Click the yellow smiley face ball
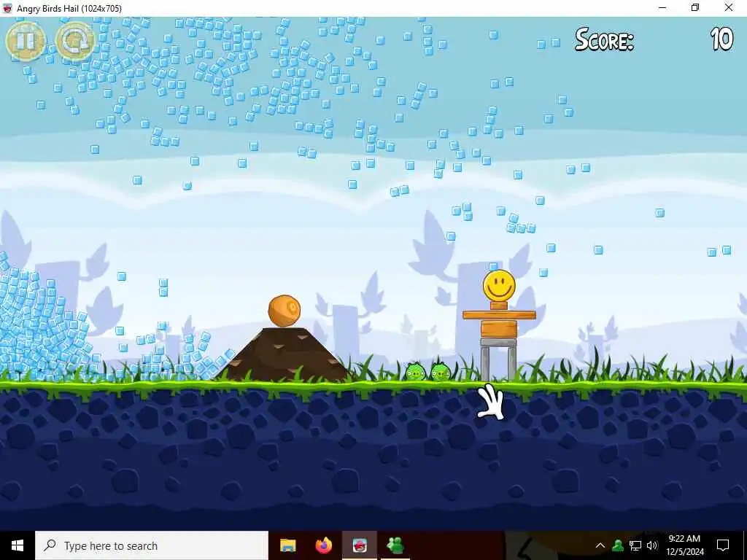 tap(499, 286)
